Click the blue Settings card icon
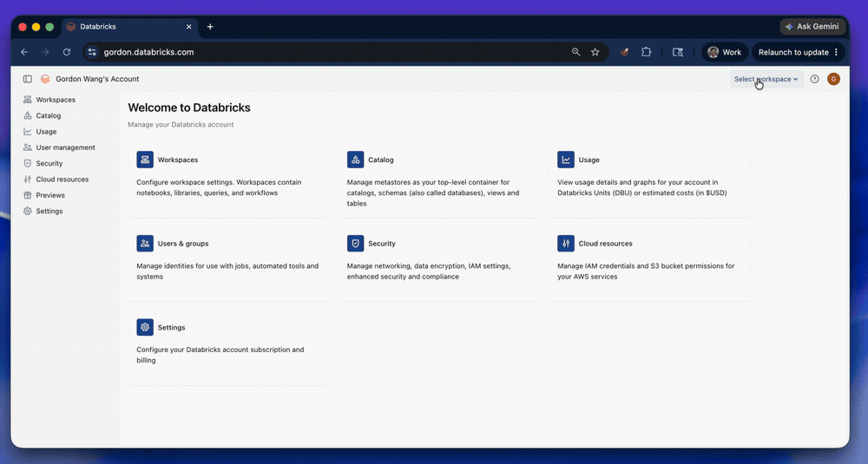This screenshot has width=868, height=464. [x=145, y=327]
